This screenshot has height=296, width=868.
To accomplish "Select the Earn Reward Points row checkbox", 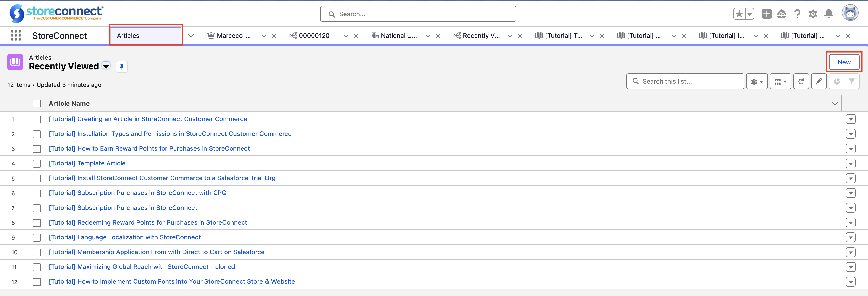I will [37, 149].
